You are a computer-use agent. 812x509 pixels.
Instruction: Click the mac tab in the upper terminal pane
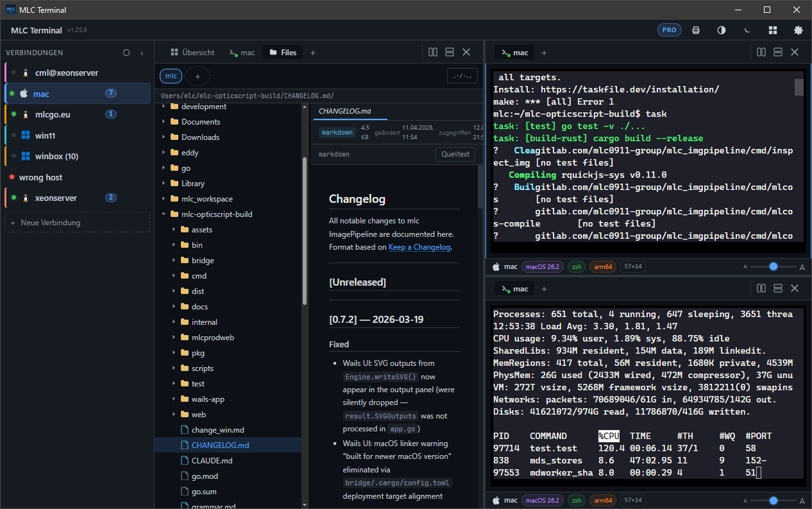(515, 53)
